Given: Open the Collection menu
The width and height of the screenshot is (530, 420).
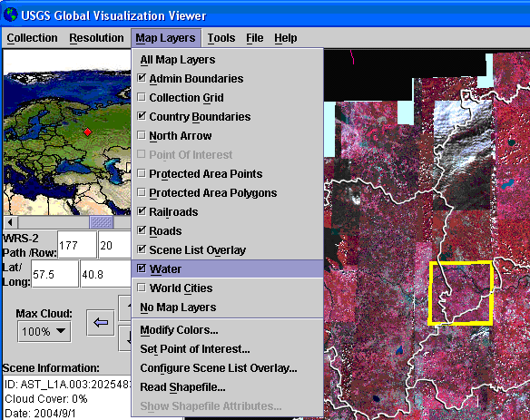Looking at the screenshot, I should click(x=32, y=38).
